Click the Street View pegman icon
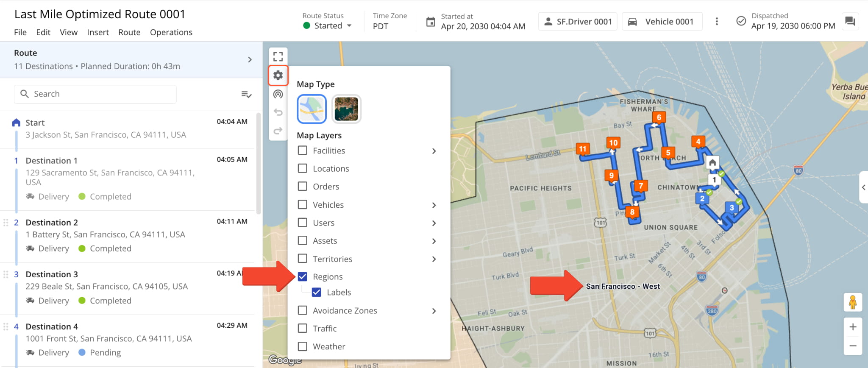868x368 pixels. click(x=853, y=302)
